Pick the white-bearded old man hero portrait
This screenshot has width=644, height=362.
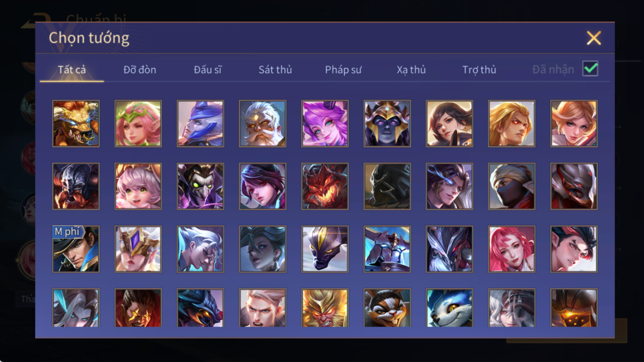(263, 124)
